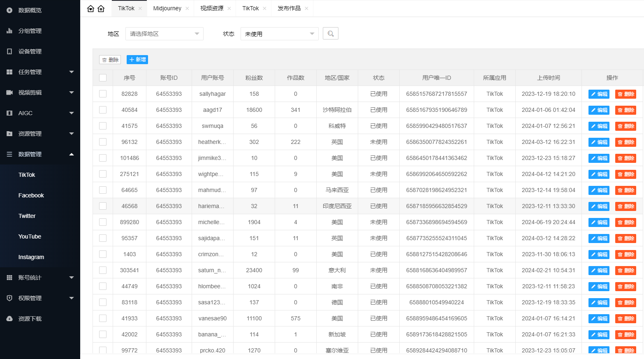This screenshot has height=359, width=644.
Task: Check the row checkbox for sallyhagar
Action: tap(103, 94)
